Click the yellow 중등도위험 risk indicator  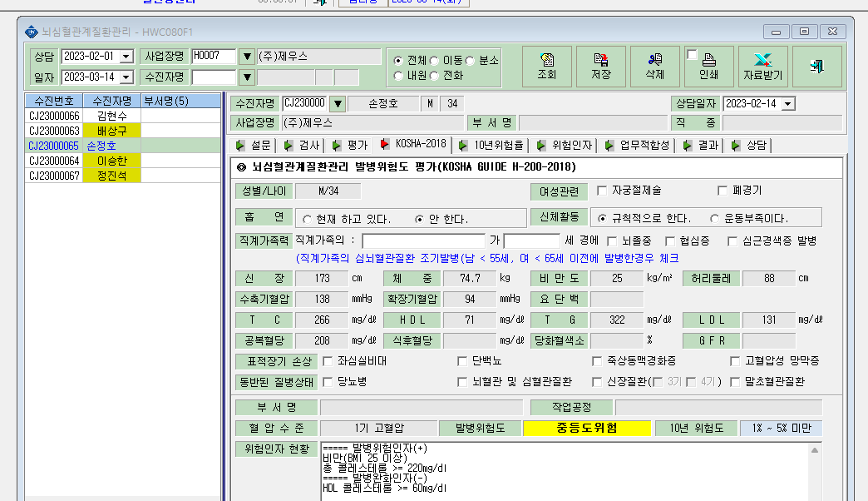coord(587,428)
